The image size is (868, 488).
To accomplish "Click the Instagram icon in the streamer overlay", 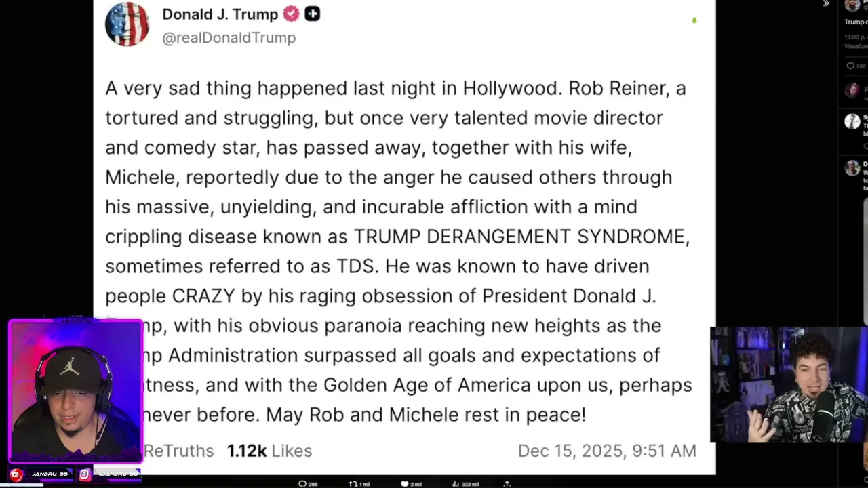I will pyautogui.click(x=85, y=474).
